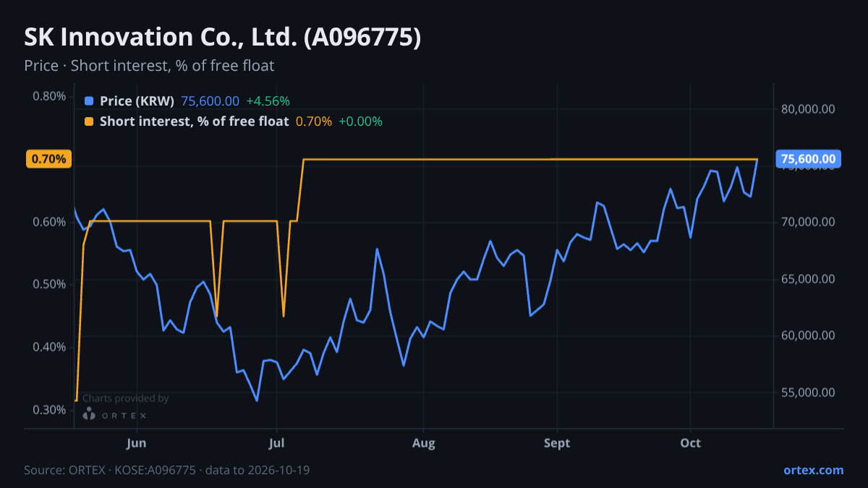This screenshot has width=868, height=488.
Task: Click the 0.40% left axis label
Action: coord(49,347)
